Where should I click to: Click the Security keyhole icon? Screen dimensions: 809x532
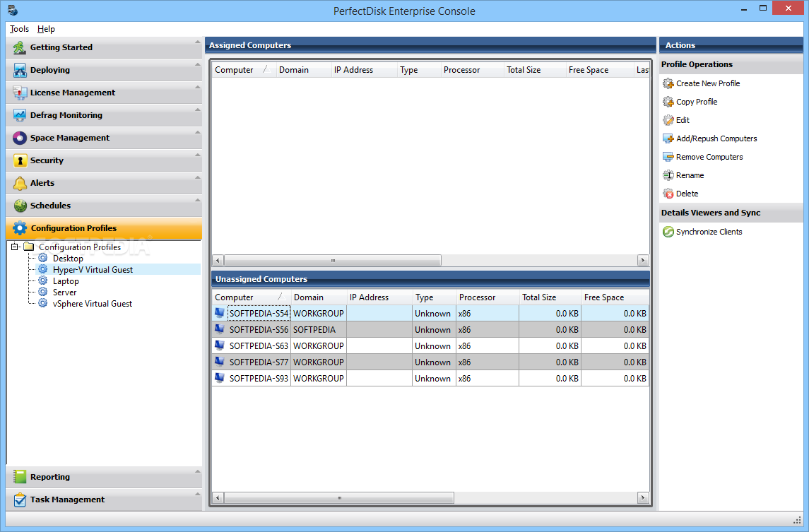[x=20, y=160]
